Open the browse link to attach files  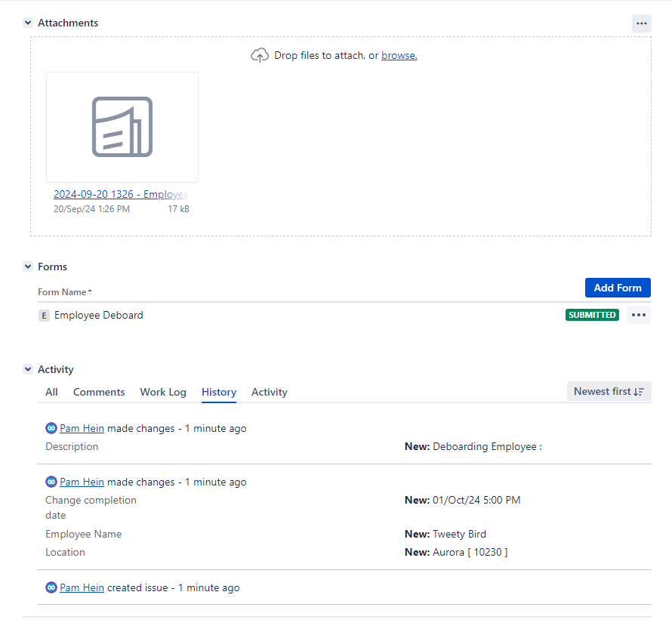(399, 54)
